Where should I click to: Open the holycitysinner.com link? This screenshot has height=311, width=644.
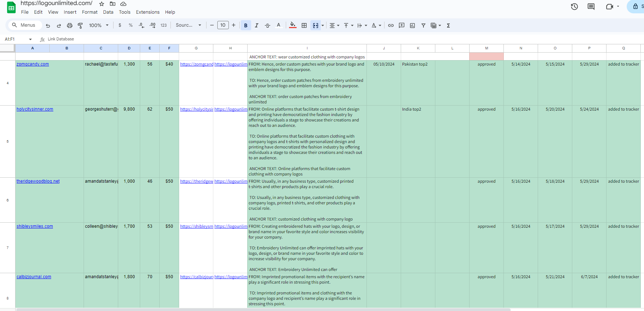tap(35, 109)
